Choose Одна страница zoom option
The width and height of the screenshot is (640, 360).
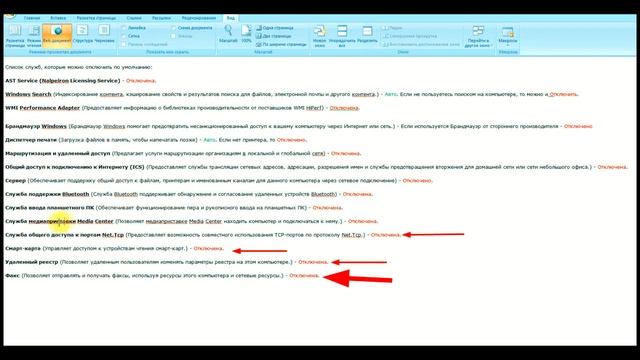click(275, 28)
